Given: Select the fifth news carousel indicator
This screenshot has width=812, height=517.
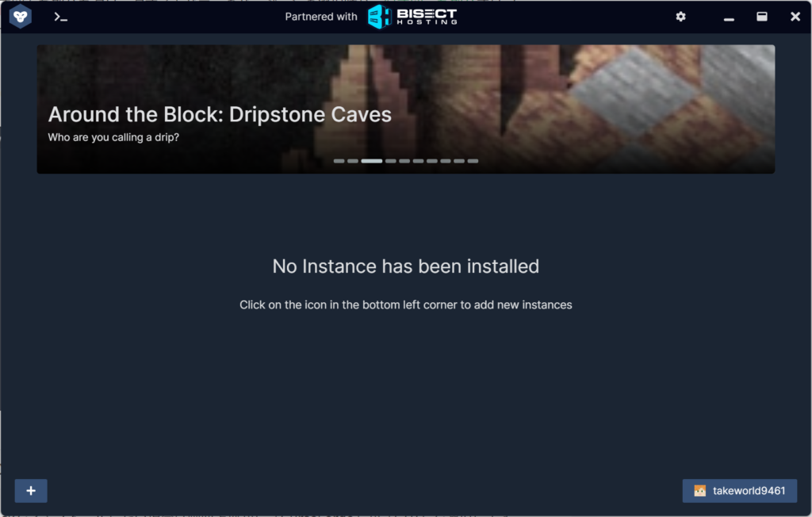Looking at the screenshot, I should point(404,161).
